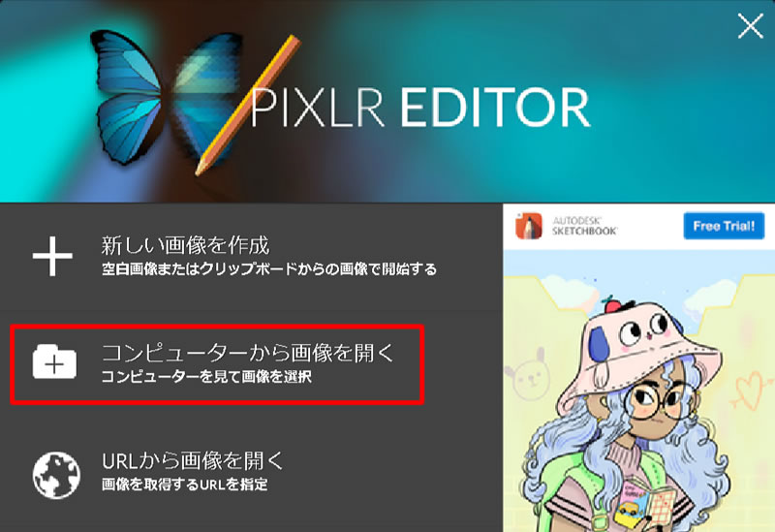Select 新しい画像を作成 option
Viewport: 775px width, 532px height.
click(x=251, y=256)
